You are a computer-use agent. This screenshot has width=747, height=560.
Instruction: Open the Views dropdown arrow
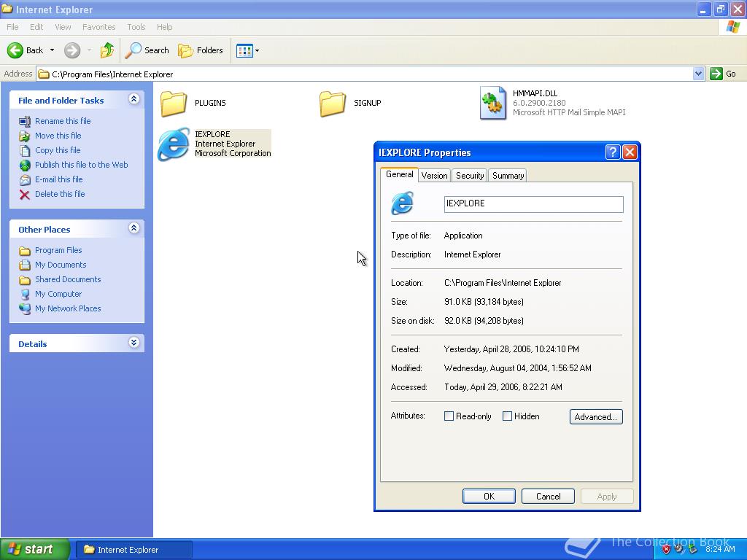tap(258, 50)
